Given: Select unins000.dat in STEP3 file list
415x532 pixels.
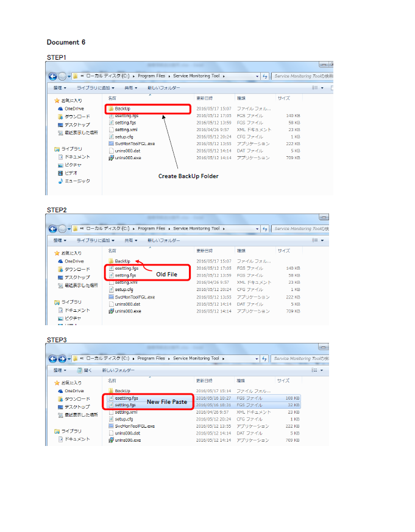Looking at the screenshot, I should [x=124, y=433].
